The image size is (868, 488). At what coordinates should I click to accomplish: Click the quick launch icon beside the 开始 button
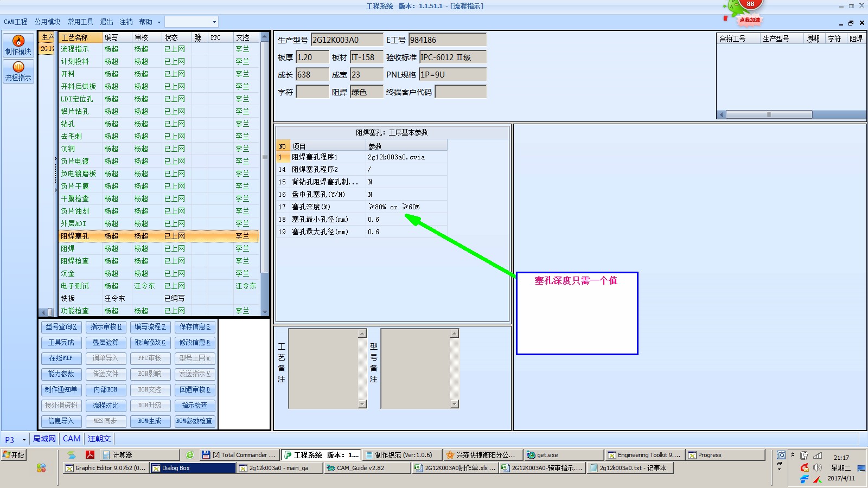(x=71, y=455)
